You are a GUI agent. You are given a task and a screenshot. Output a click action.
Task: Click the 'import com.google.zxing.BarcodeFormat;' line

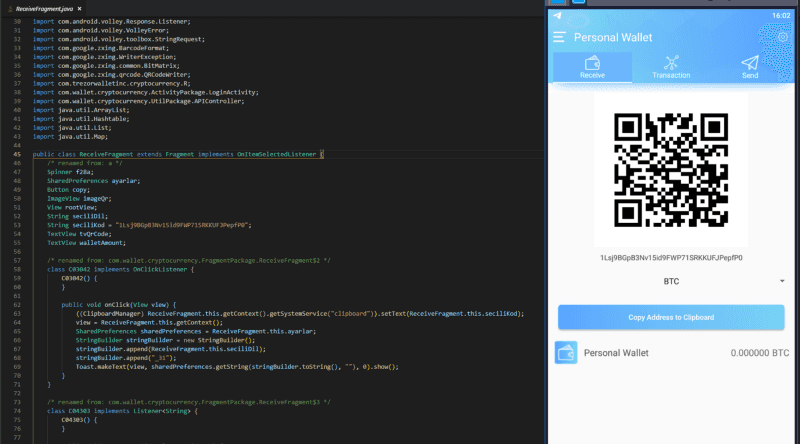(101, 48)
